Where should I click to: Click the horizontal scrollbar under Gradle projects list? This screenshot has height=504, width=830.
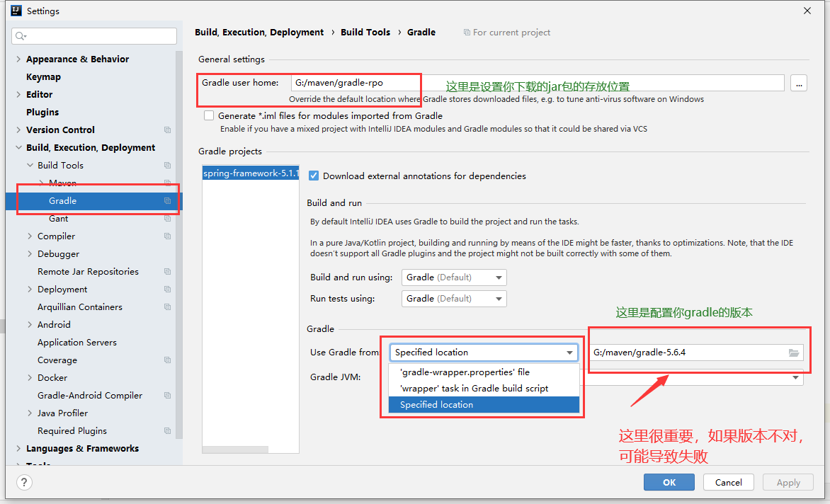236,449
